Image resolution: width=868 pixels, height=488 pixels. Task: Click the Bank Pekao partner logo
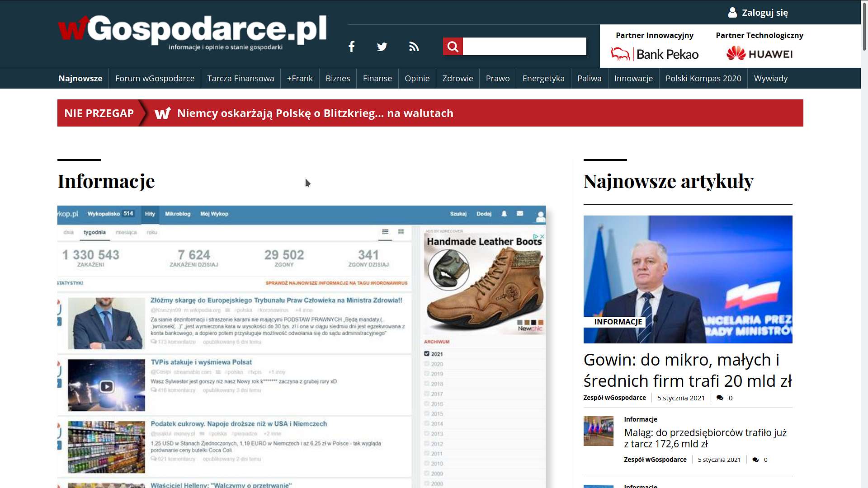(654, 54)
